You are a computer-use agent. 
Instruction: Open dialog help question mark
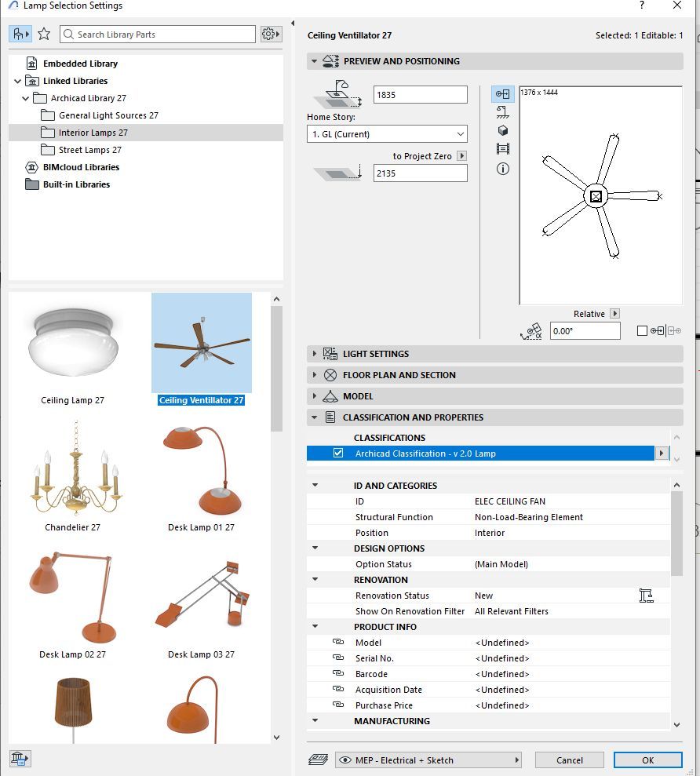642,5
